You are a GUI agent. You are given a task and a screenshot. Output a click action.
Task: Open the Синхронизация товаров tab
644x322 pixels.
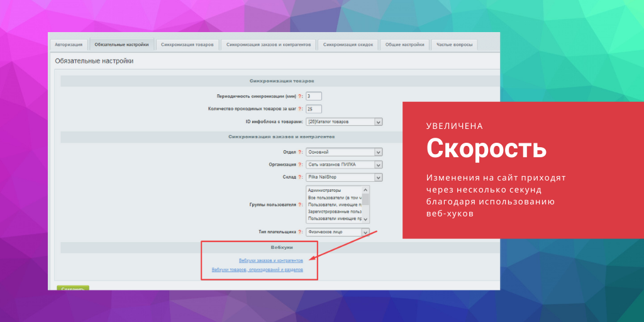[187, 45]
